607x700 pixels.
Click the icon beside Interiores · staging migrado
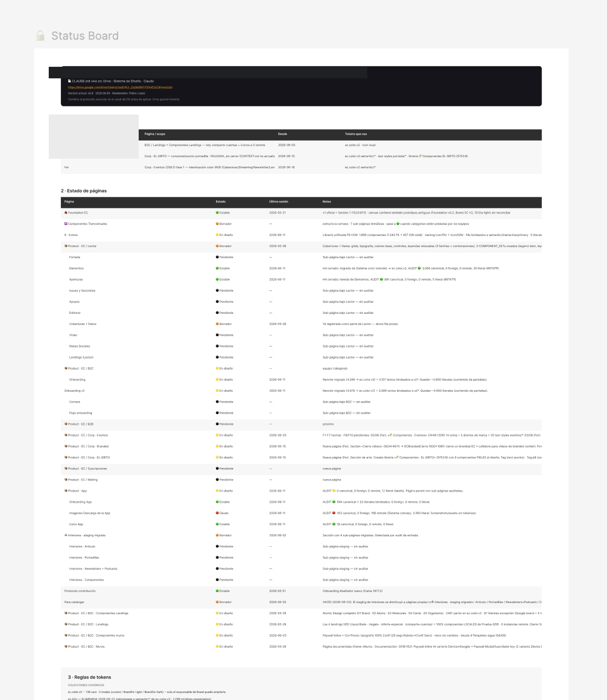(66, 535)
